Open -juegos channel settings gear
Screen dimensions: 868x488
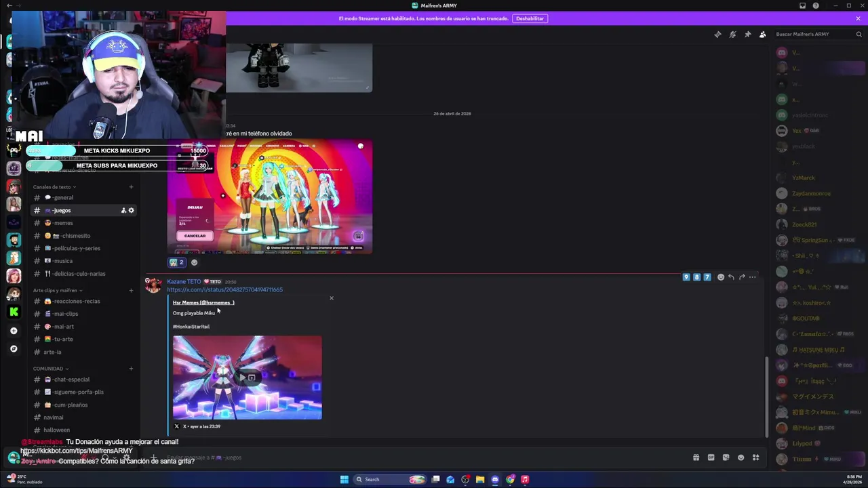click(x=132, y=210)
